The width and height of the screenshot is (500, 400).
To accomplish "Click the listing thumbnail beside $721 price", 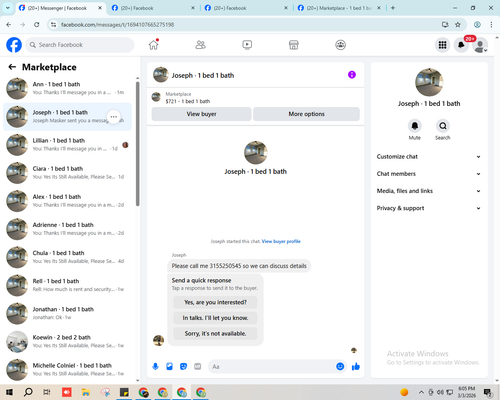I will coord(156,97).
